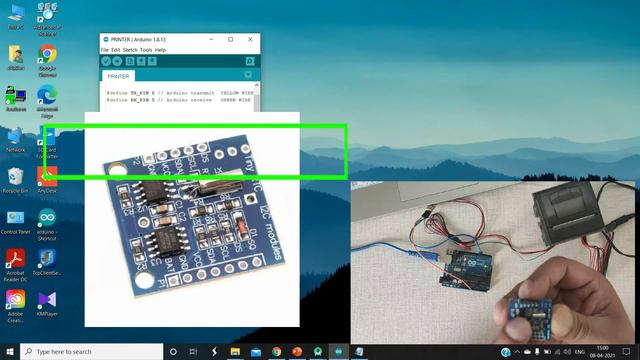Click the webcam video of Arduino setup
This screenshot has width=640, height=360.
point(493,262)
